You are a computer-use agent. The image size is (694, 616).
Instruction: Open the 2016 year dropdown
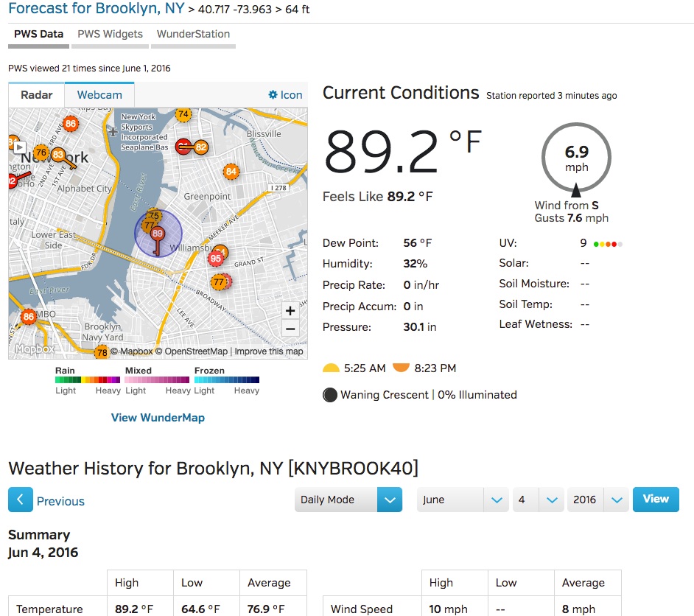[598, 500]
